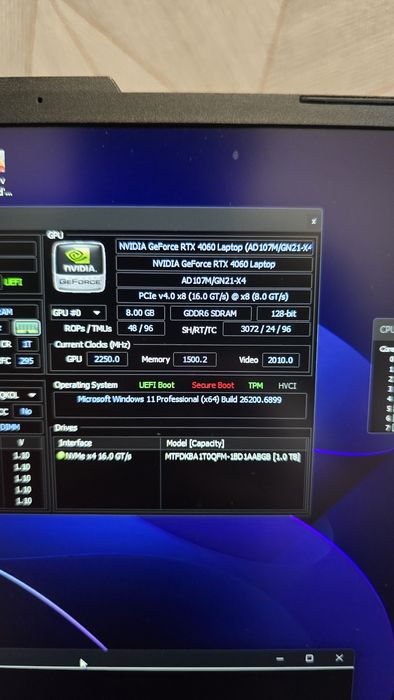Screen dimensions: 394x700
Task: Click the Video clock value 2010.0
Action: [x=281, y=360]
